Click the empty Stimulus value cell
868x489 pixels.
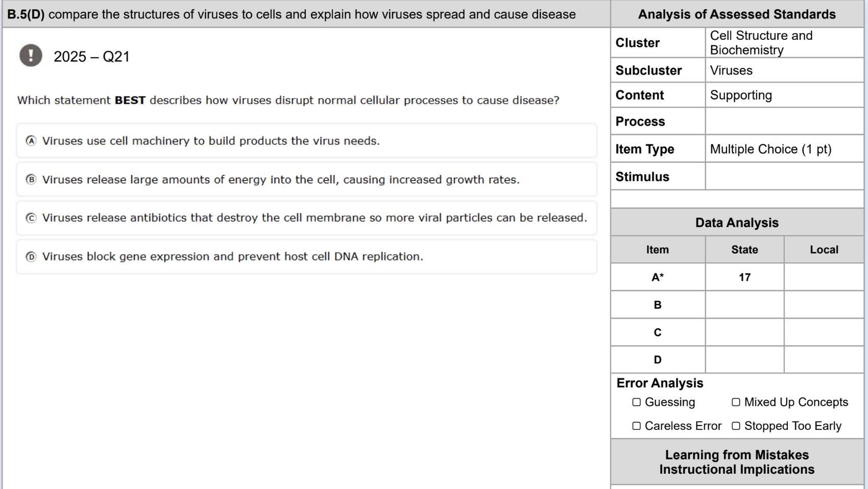coord(784,177)
